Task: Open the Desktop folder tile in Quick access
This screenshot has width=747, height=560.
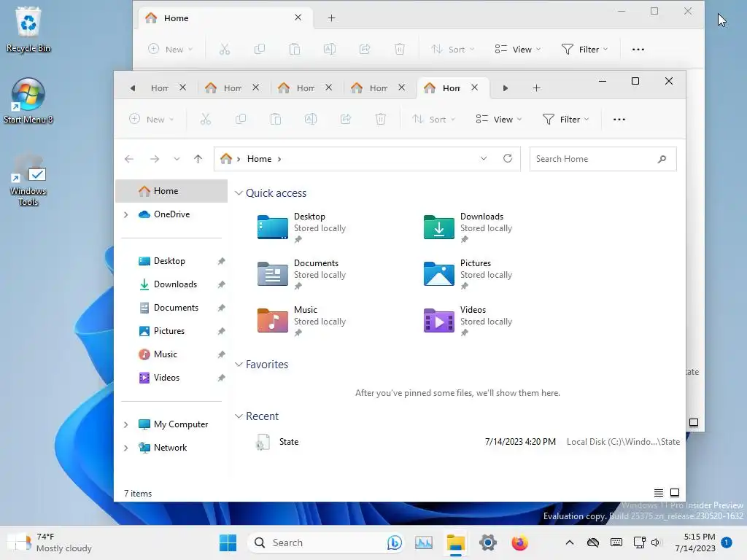Action: click(302, 227)
